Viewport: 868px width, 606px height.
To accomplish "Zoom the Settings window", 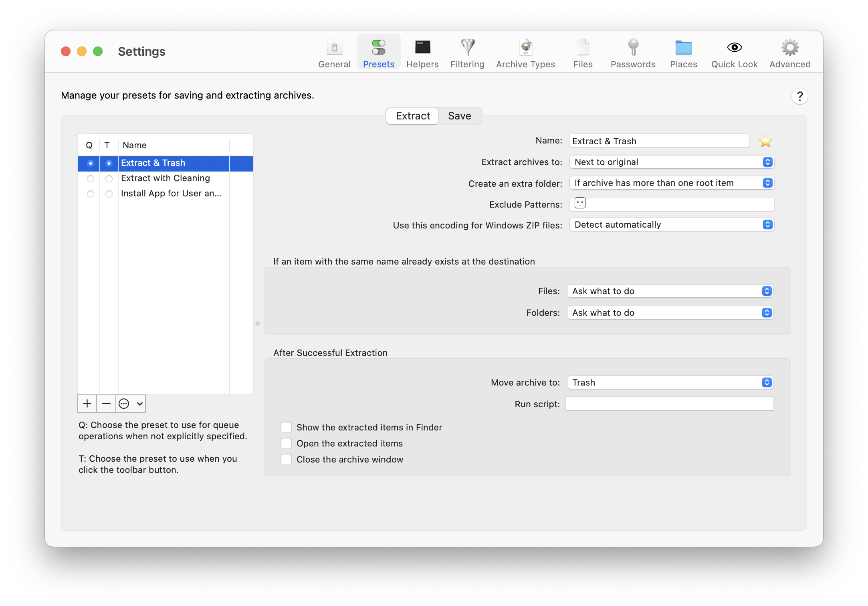I will tap(98, 51).
